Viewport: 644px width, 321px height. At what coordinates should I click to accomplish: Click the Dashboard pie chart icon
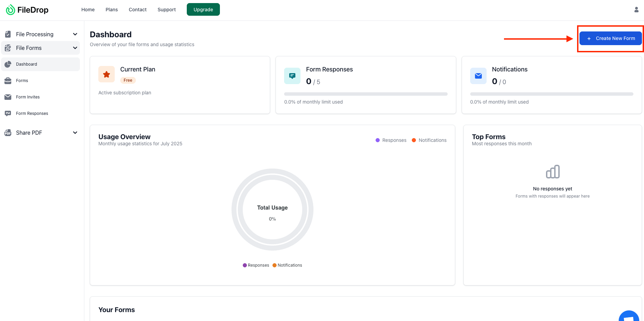[x=8, y=64]
